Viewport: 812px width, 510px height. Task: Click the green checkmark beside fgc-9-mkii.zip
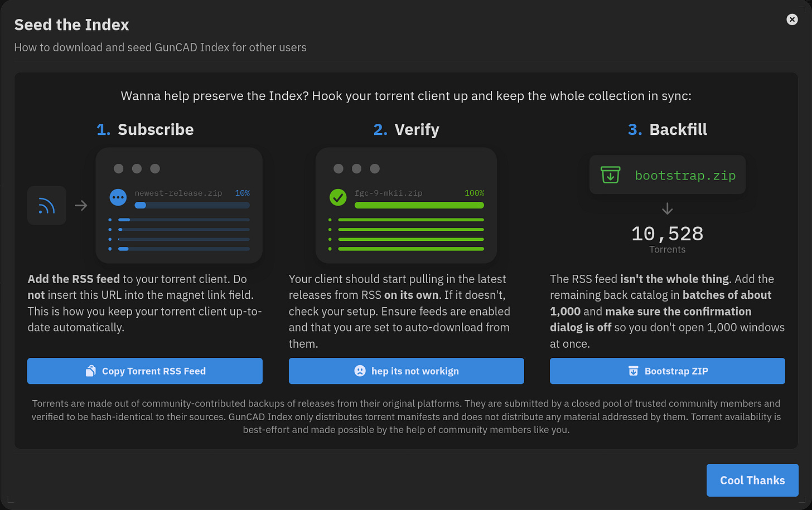[x=338, y=197]
